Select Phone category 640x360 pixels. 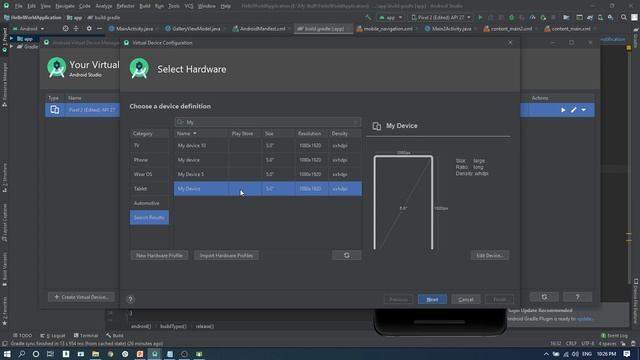tap(149, 160)
